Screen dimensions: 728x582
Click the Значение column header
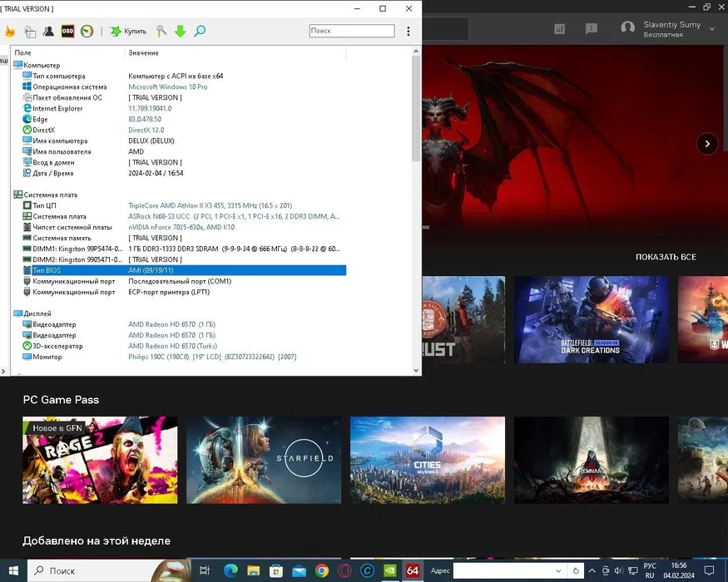(x=142, y=53)
